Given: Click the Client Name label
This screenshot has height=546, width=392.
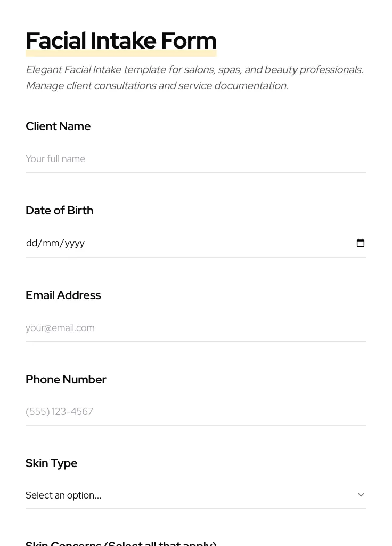Looking at the screenshot, I should pos(58,126).
